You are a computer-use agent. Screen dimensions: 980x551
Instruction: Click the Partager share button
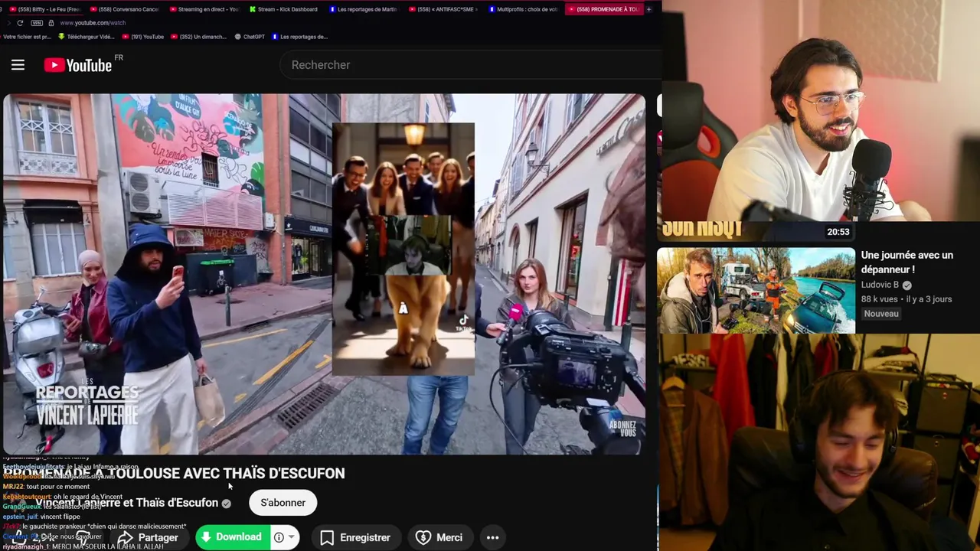148,537
